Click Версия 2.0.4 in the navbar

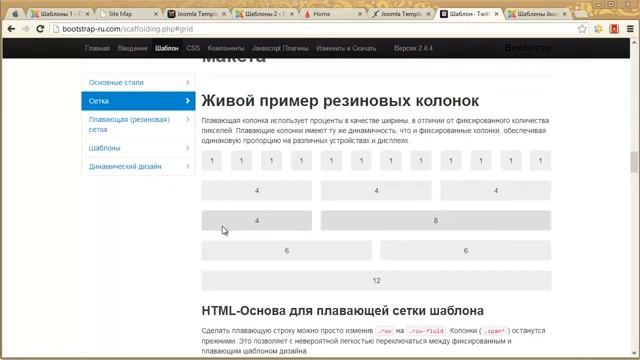pyautogui.click(x=413, y=48)
